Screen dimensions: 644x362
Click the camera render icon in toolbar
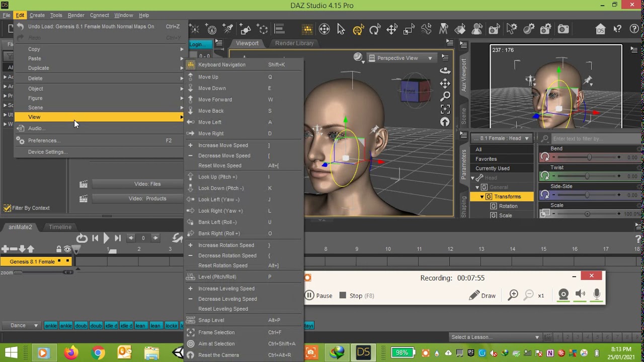tap(563, 30)
